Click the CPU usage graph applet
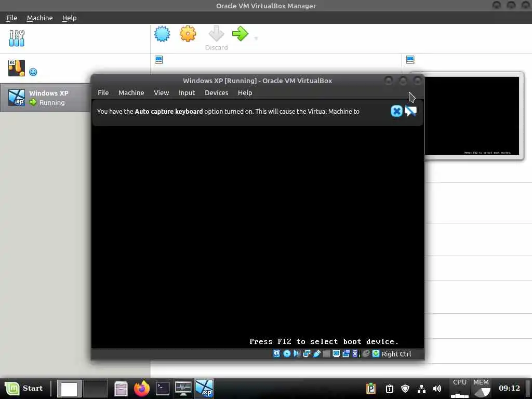The height and width of the screenshot is (399, 532). tap(460, 389)
